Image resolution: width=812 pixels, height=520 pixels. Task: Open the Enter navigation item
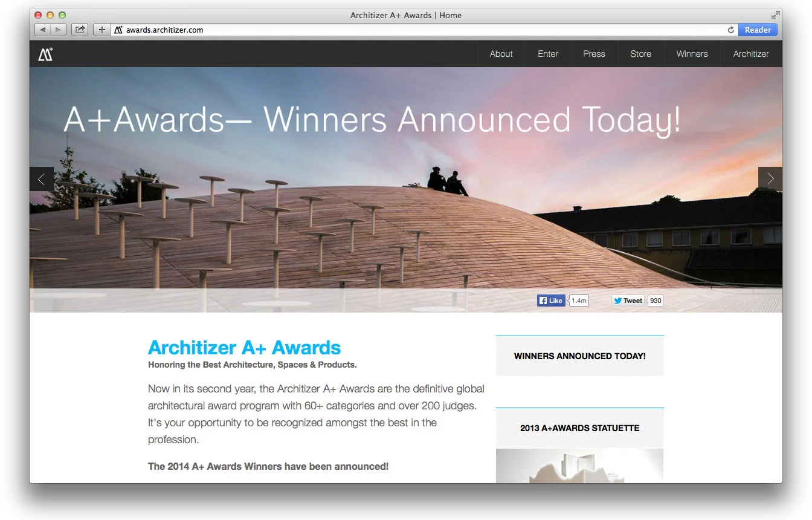click(x=548, y=54)
